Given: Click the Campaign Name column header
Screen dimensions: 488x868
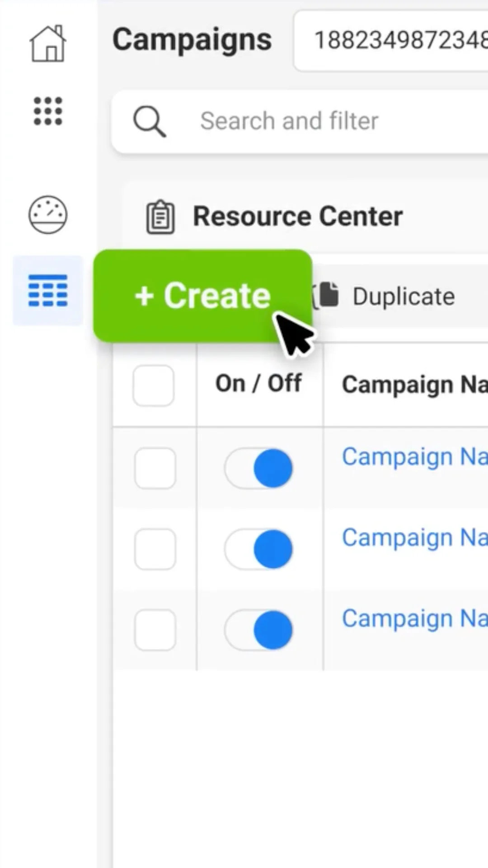Looking at the screenshot, I should click(x=415, y=385).
